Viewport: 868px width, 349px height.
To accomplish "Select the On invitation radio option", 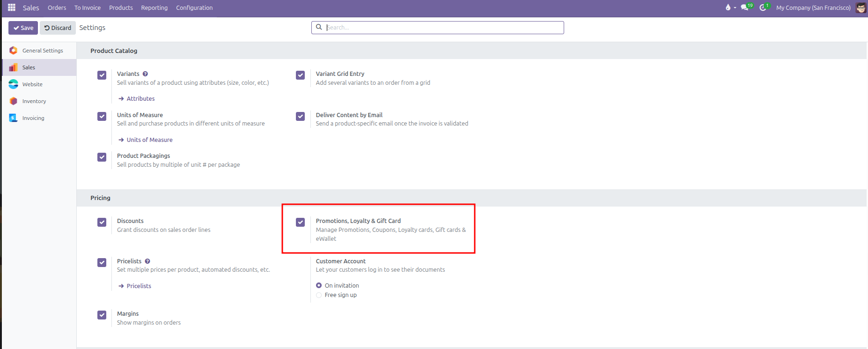I will click(x=319, y=285).
